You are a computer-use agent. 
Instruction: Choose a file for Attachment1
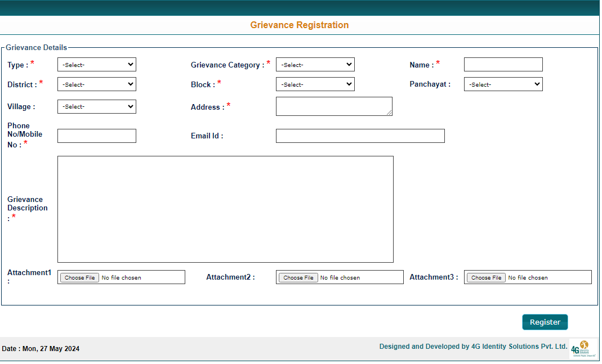point(79,277)
